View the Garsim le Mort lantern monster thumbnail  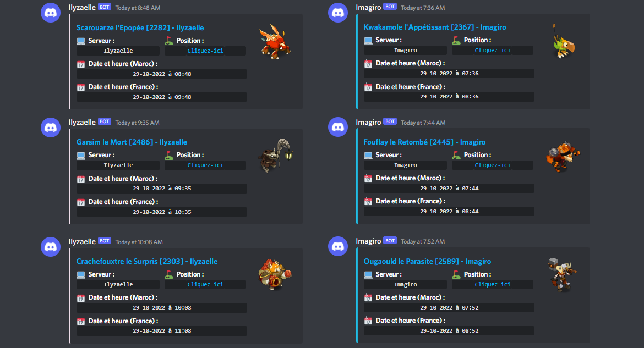pos(275,156)
